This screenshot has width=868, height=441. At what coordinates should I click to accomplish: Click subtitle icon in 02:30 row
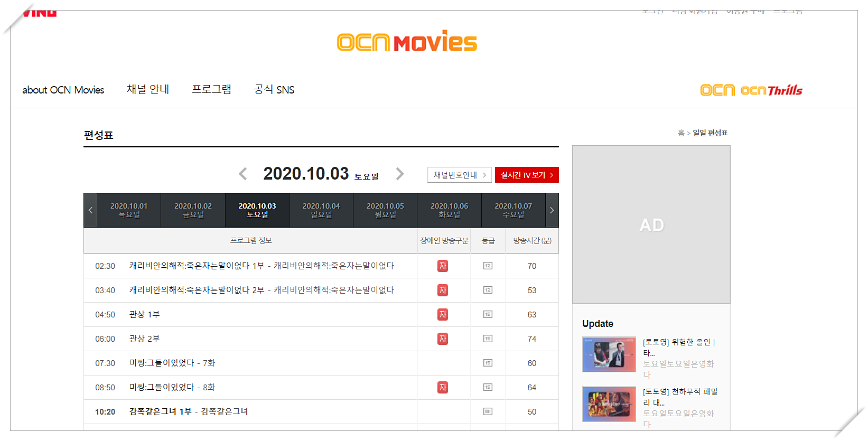point(443,266)
